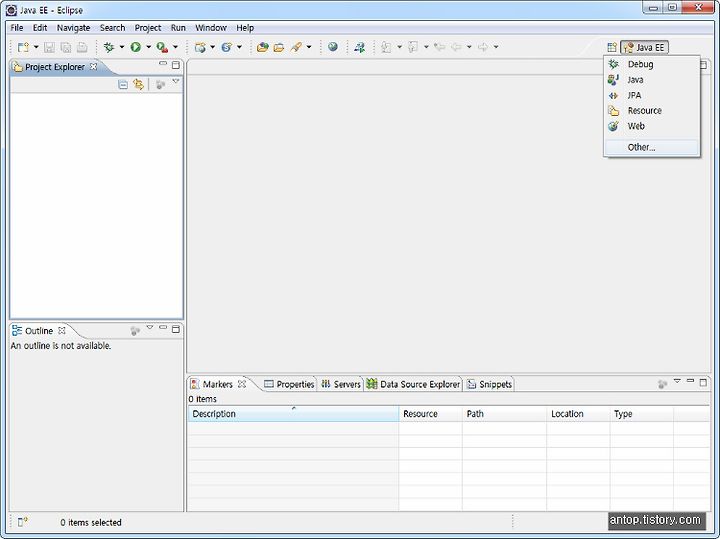
Task: Click the Forward navigation arrow icon
Action: tap(483, 47)
